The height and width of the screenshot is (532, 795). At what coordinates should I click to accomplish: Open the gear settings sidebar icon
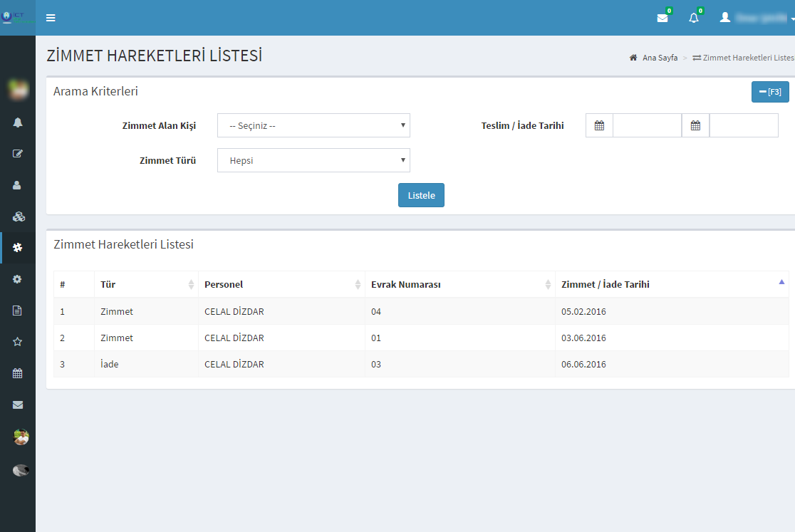pos(18,279)
